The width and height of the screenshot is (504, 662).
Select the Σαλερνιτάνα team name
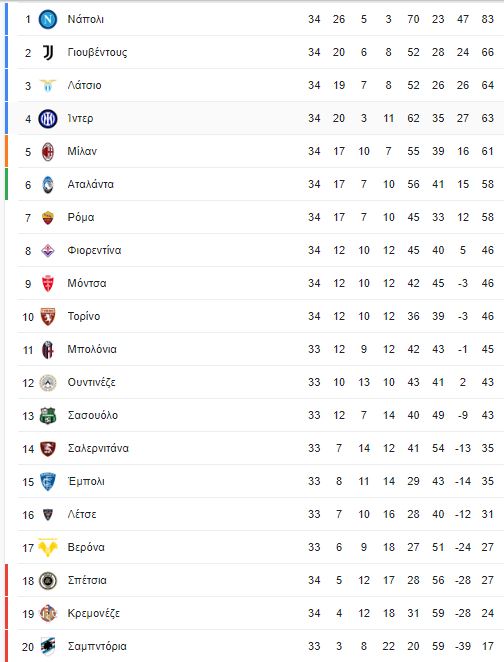click(x=98, y=448)
